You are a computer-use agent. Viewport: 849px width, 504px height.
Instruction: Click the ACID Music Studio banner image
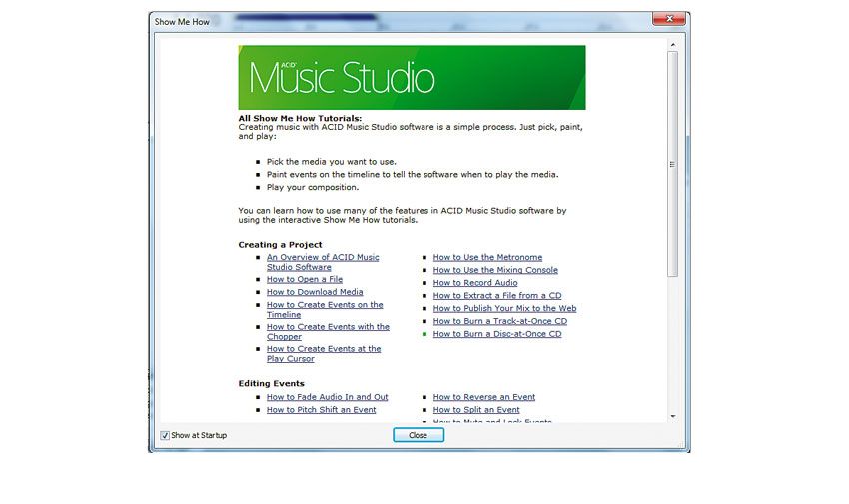pyautogui.click(x=412, y=77)
